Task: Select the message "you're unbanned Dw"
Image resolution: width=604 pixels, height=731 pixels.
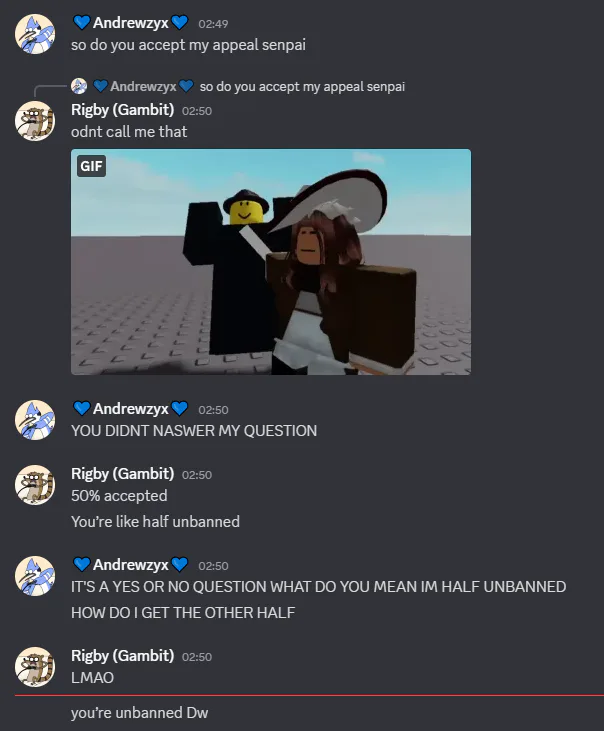Action: [139, 713]
